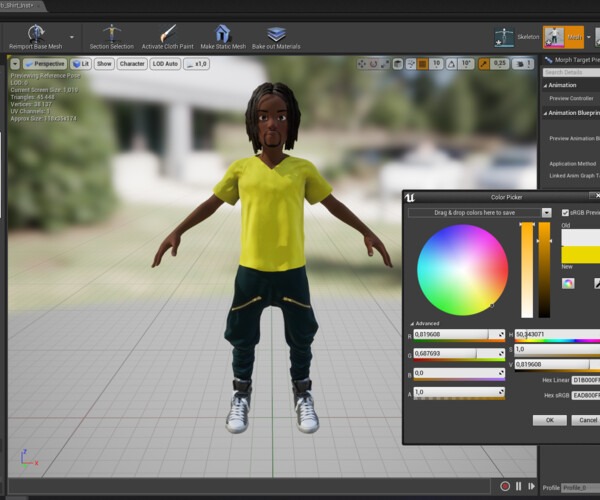This screenshot has height=500, width=600.
Task: Open Reimport Base Mesh options arrow
Action: (72, 37)
